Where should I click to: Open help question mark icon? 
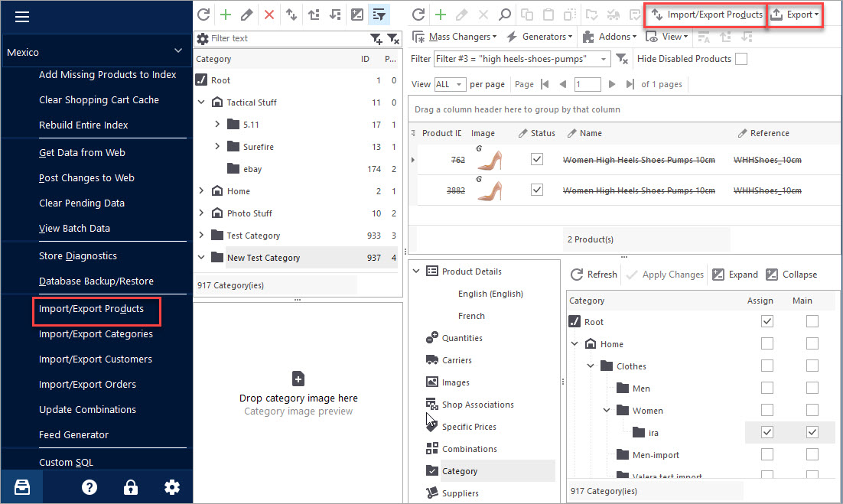coord(90,487)
